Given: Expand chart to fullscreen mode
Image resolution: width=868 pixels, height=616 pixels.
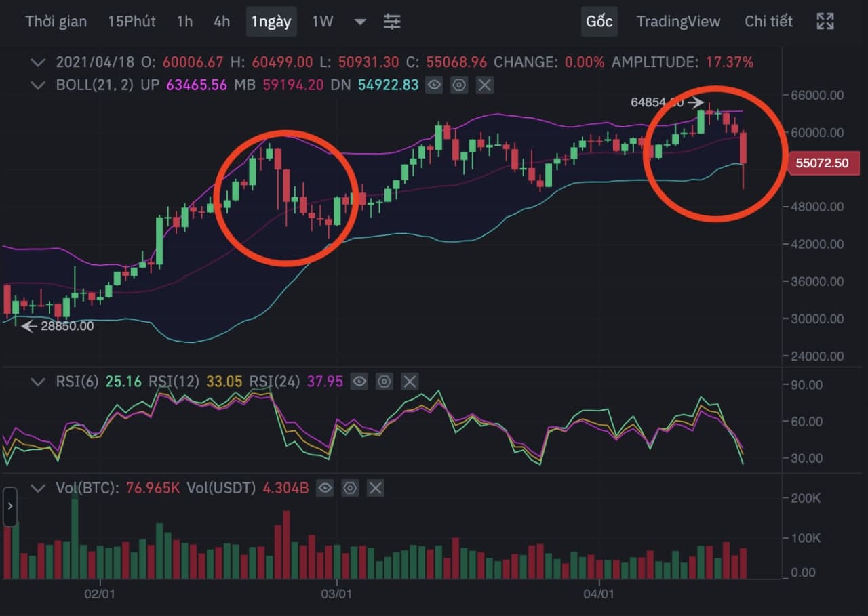Looking at the screenshot, I should (825, 21).
